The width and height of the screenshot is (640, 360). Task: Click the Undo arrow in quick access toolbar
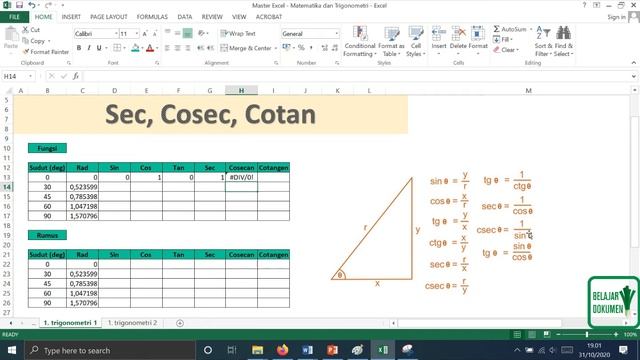pyautogui.click(x=32, y=5)
